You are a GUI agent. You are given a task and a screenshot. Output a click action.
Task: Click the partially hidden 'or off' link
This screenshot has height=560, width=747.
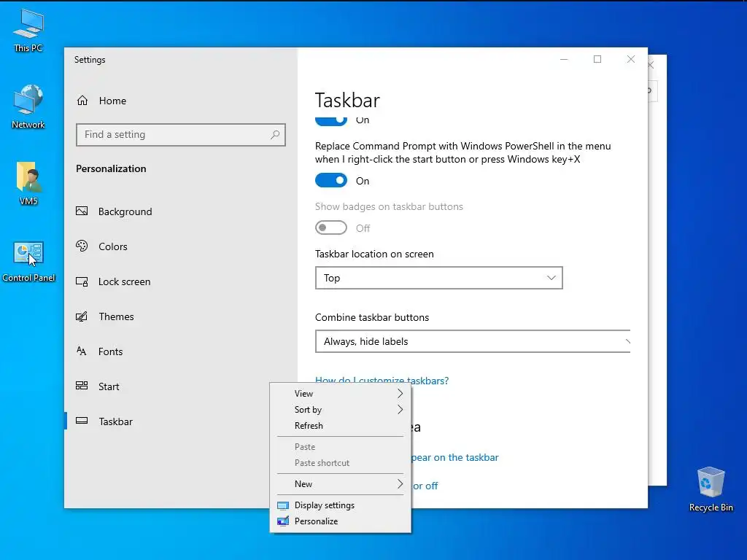(x=425, y=486)
